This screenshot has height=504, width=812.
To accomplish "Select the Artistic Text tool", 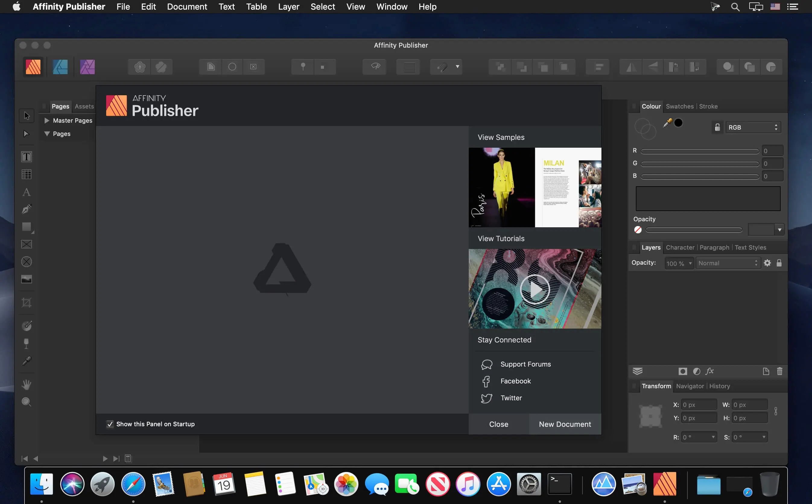I will (x=26, y=192).
